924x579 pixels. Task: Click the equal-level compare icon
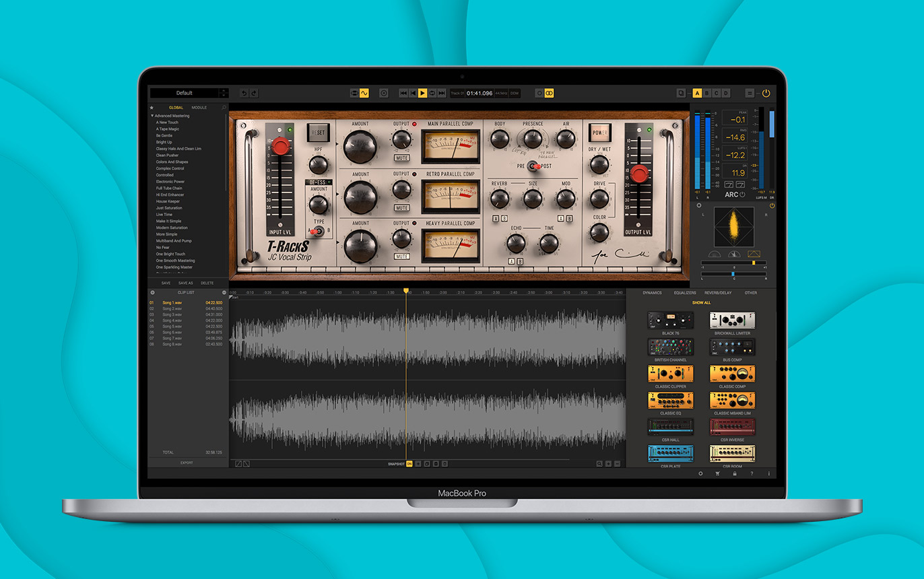[x=750, y=93]
